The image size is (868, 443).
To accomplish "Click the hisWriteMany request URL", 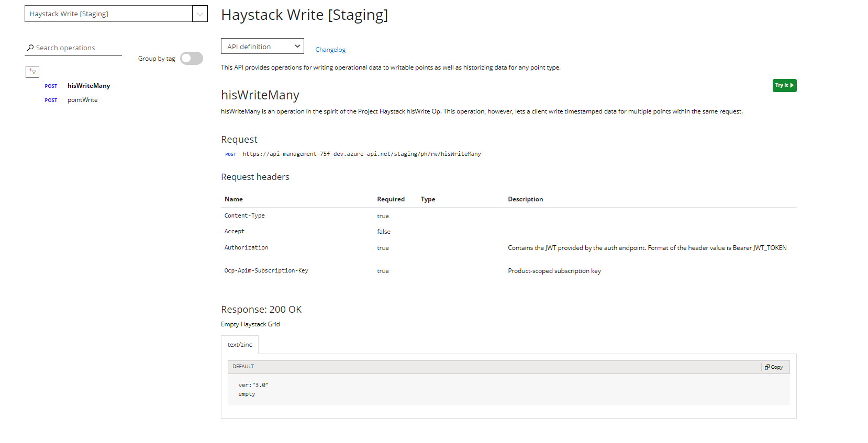I will (x=362, y=154).
